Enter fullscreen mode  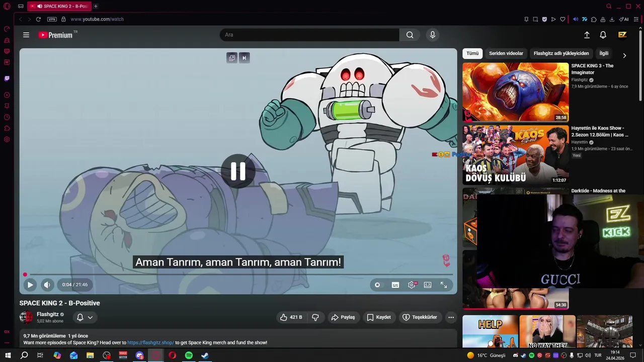coord(444,285)
